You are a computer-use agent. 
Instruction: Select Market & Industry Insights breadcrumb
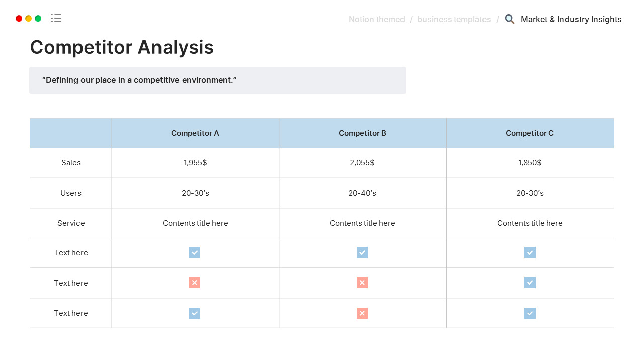[571, 20]
